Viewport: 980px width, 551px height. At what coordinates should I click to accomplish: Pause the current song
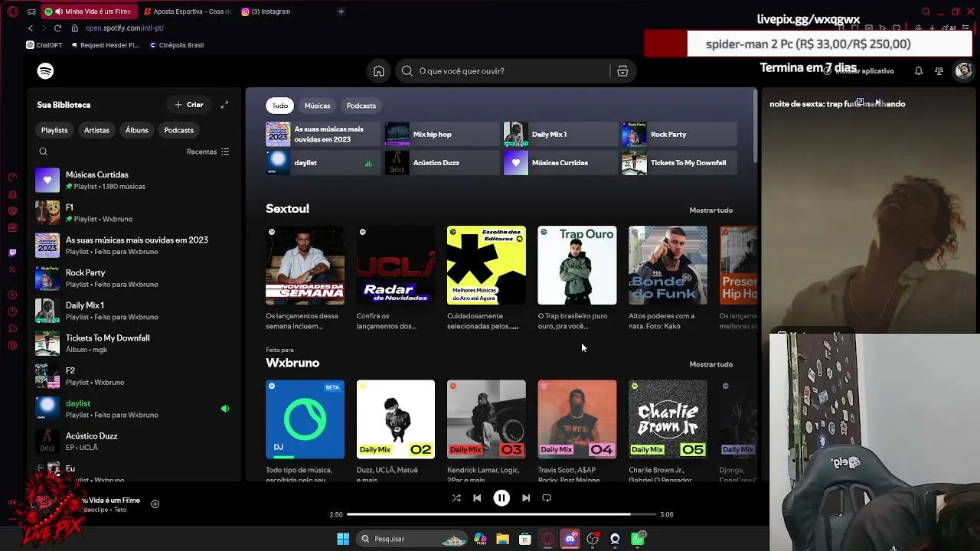[501, 498]
